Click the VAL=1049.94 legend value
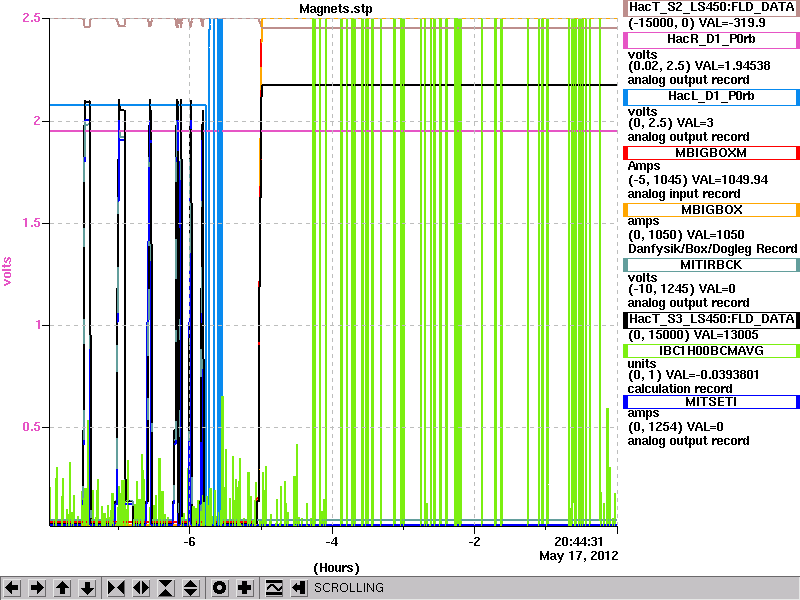 (x=733, y=180)
